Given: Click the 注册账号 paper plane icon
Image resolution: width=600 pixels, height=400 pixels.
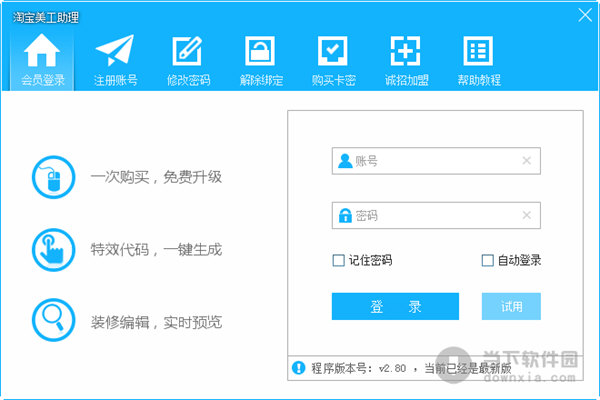Looking at the screenshot, I should [115, 52].
